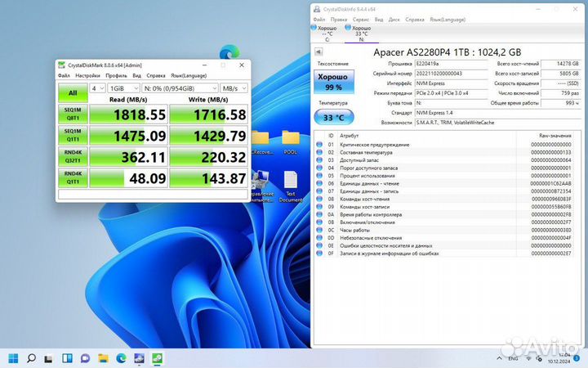Screen dimensions: 588x368
Task: Open the Windows Start menu
Action: click(13, 358)
